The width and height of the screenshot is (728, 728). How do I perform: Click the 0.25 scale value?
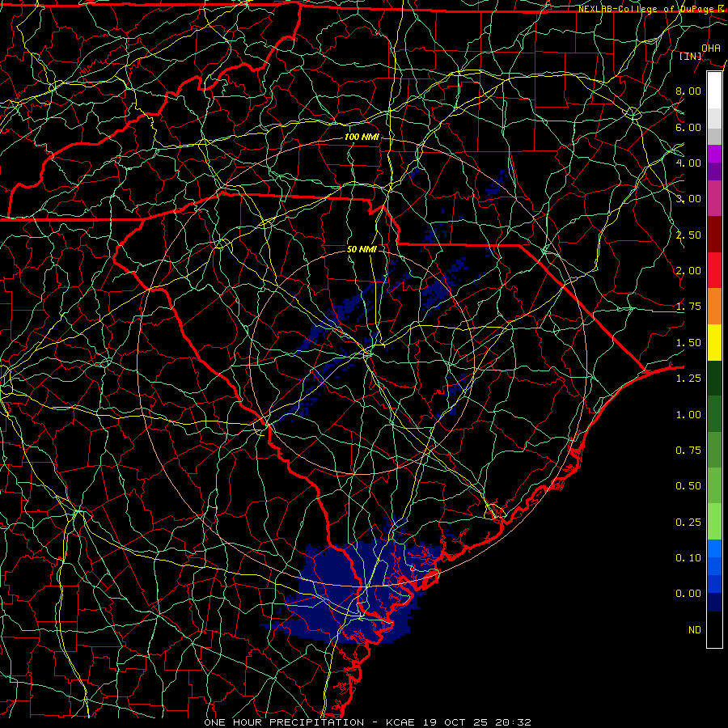[x=688, y=523]
